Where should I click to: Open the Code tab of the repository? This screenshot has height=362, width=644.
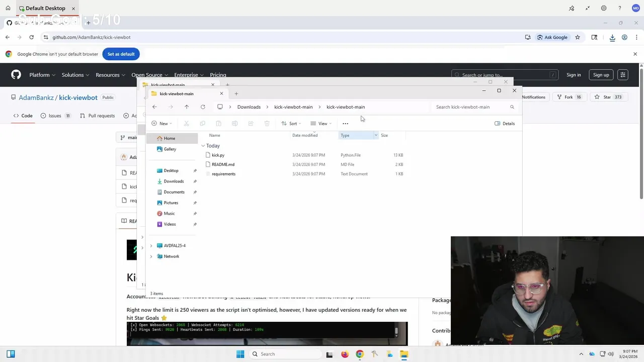tap(23, 116)
